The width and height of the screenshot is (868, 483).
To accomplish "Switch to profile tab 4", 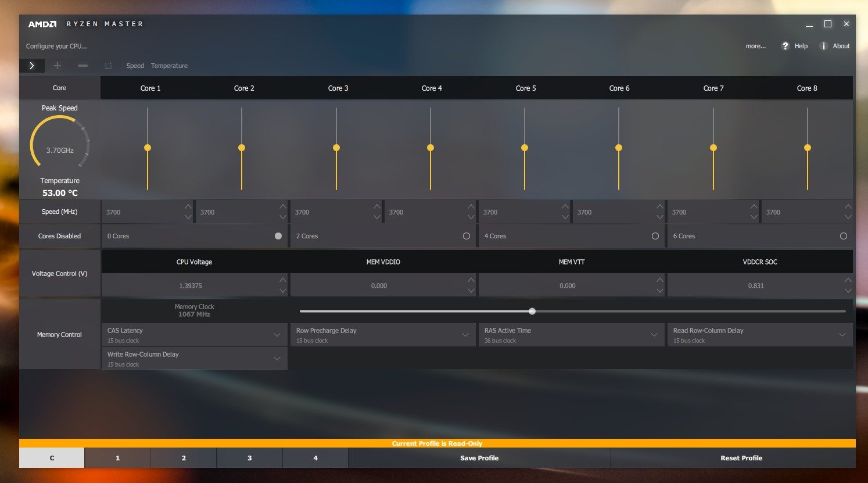I will [315, 458].
